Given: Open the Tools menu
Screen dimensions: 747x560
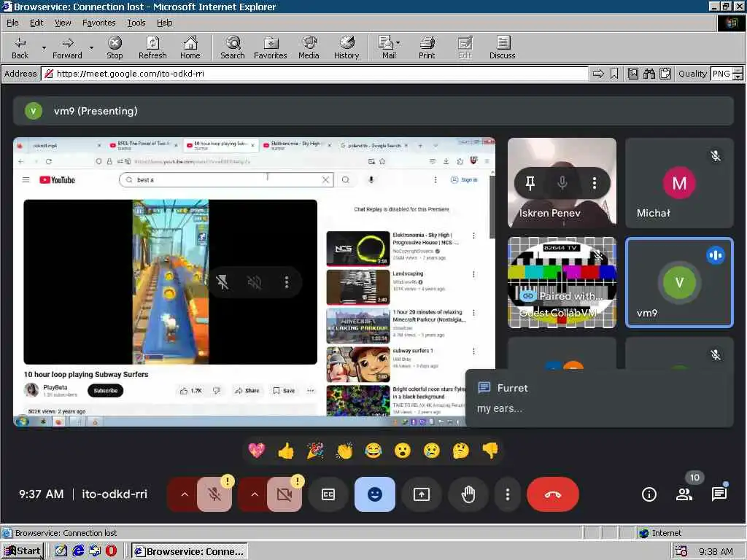Looking at the screenshot, I should tap(136, 23).
